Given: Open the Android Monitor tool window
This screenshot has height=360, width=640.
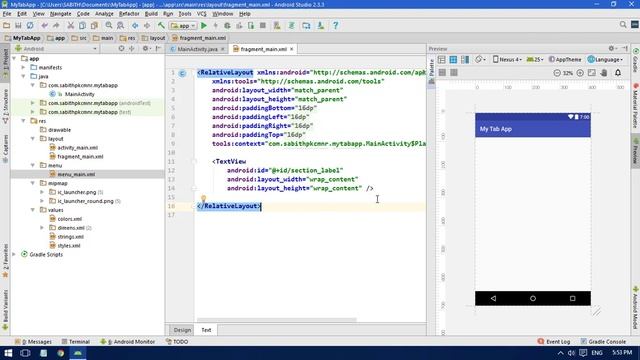Looking at the screenshot, I should (128, 342).
